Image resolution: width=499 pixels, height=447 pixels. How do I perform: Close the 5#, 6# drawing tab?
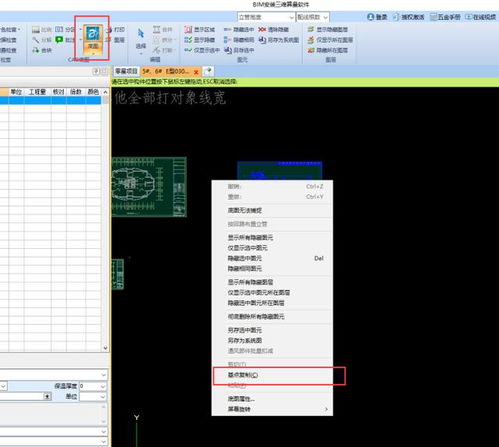pos(196,72)
